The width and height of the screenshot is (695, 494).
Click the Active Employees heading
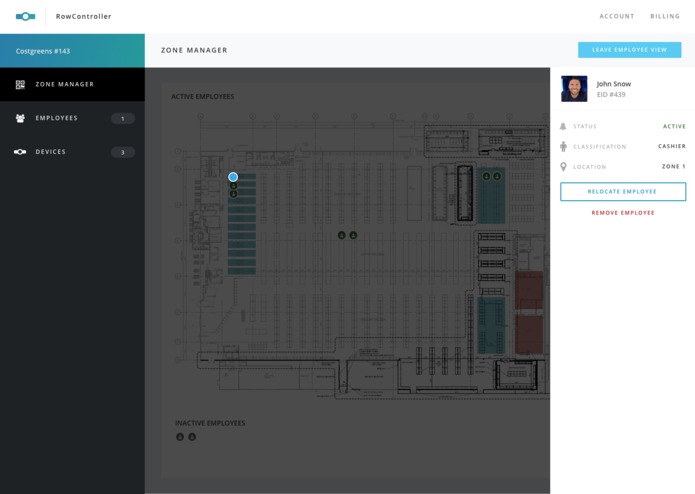203,97
